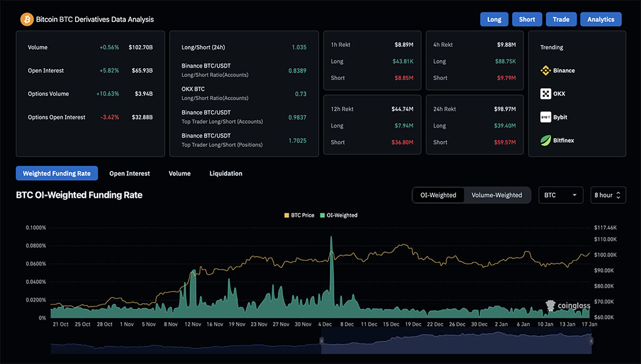Click the OKX exchange icon
The width and height of the screenshot is (641, 364).
point(545,94)
